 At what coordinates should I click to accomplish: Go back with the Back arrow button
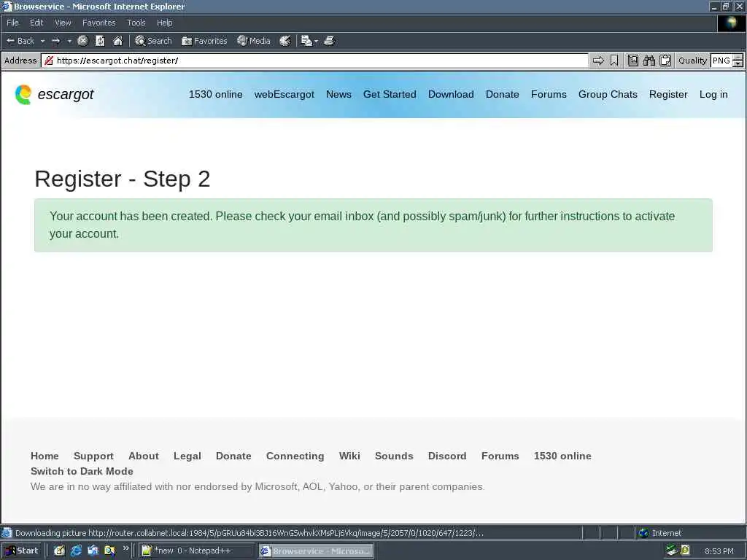[x=20, y=41]
